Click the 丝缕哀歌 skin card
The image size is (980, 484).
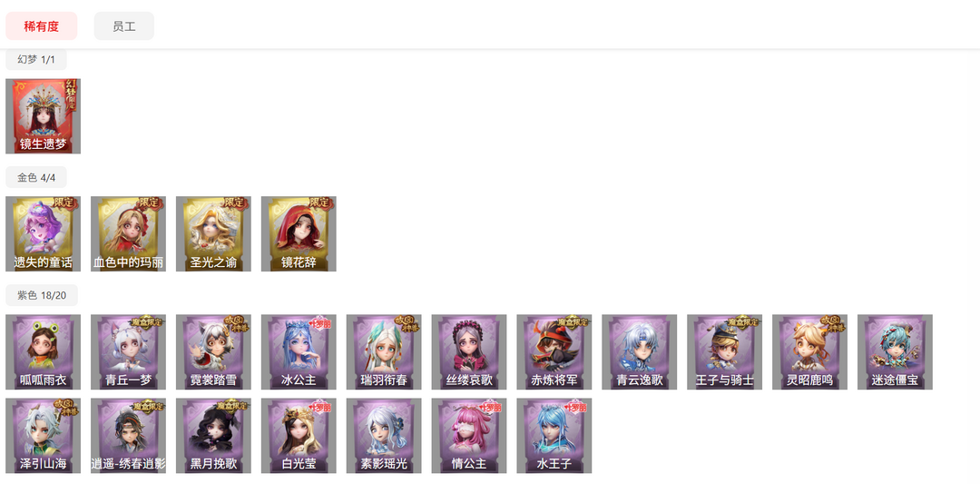coord(469,352)
